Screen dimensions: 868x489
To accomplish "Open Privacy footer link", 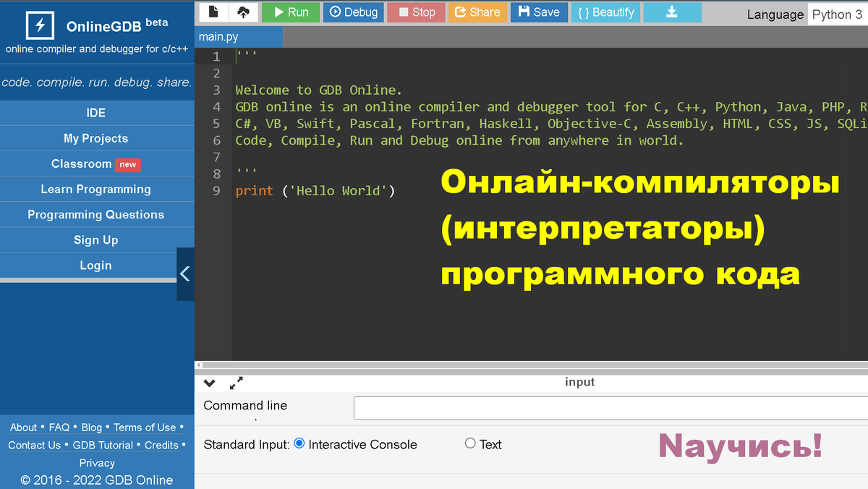I will tap(97, 463).
